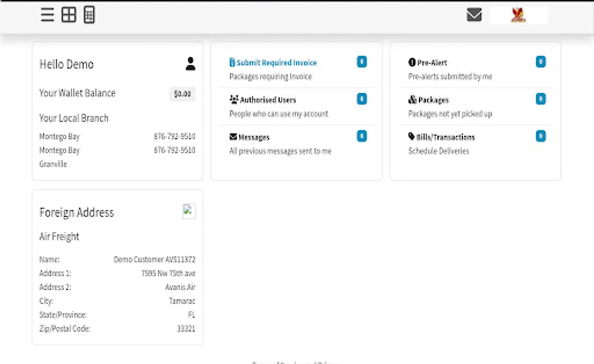Open the Pre-Alert section

click(x=432, y=63)
